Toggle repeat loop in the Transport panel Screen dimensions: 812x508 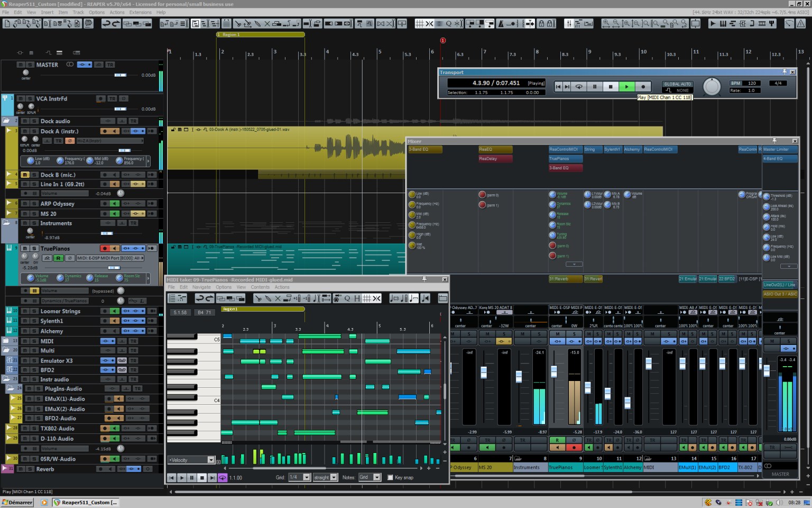coord(579,87)
